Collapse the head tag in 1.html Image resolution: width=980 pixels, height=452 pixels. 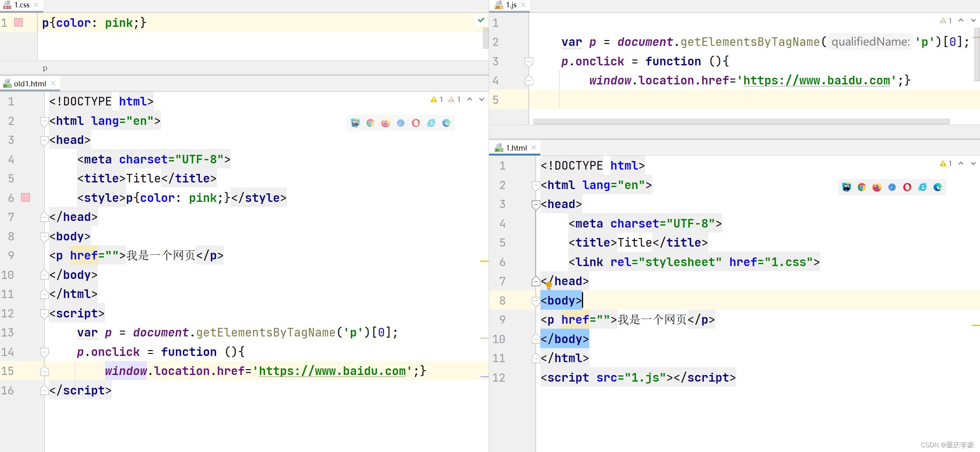pyautogui.click(x=536, y=205)
